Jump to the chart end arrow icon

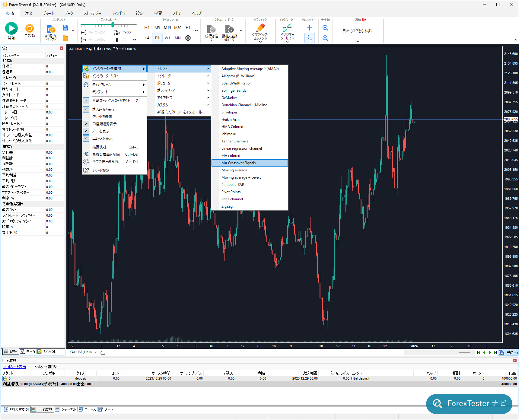495,352
